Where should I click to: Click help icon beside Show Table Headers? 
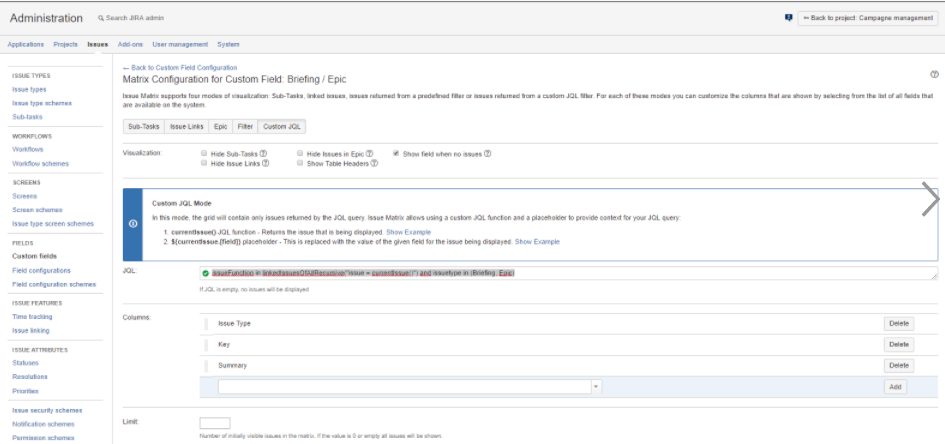coord(374,163)
